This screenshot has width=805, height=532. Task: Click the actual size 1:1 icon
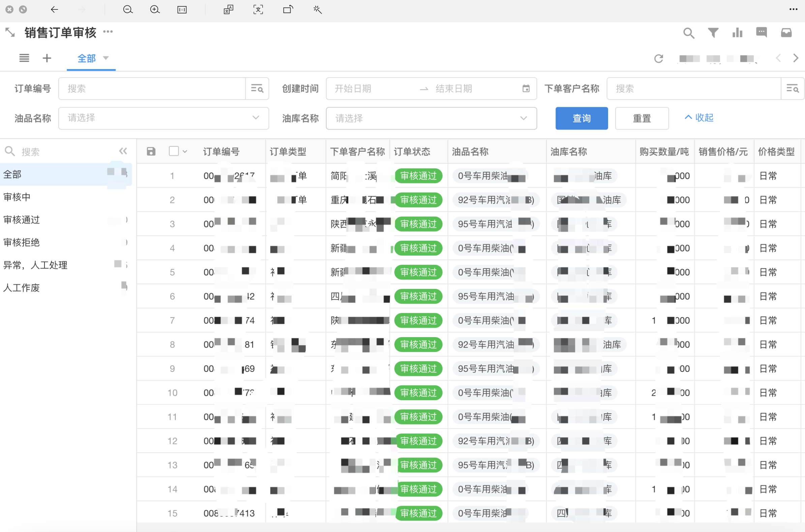[x=182, y=9]
